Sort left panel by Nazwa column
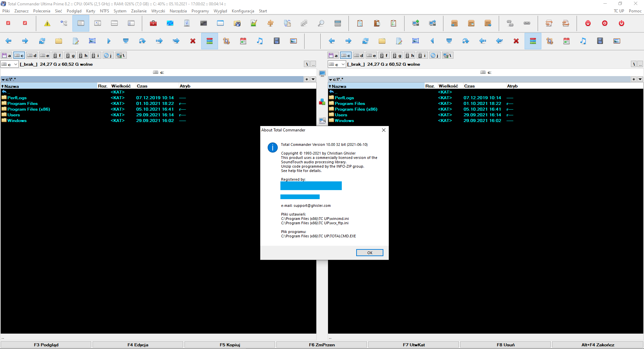This screenshot has height=349, width=644. pyautogui.click(x=49, y=86)
